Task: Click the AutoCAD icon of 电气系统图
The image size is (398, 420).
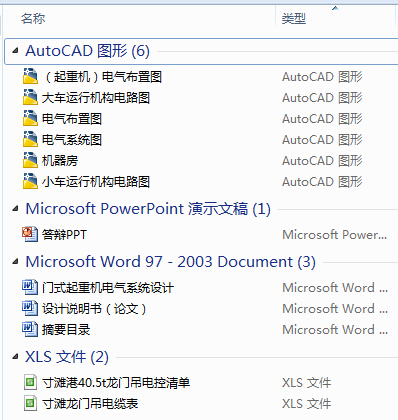Action: click(30, 139)
